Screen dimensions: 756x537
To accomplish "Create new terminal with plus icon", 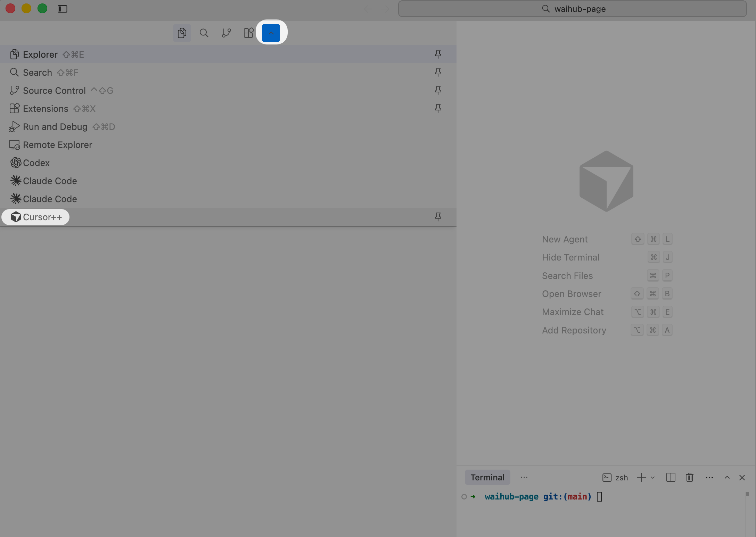I will [x=642, y=478].
